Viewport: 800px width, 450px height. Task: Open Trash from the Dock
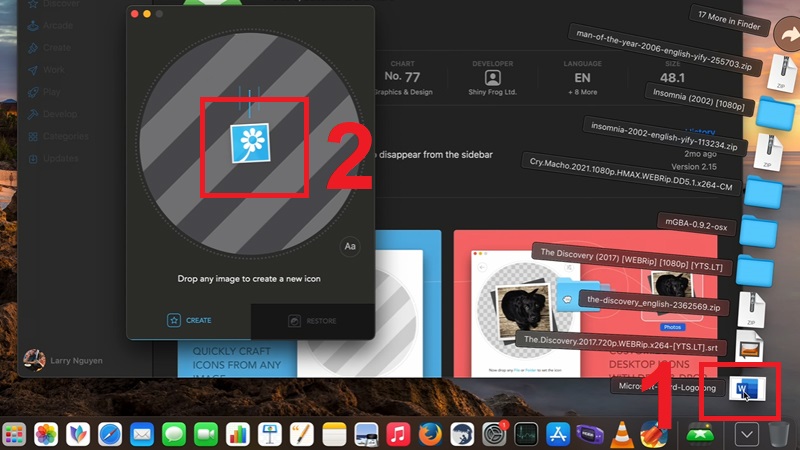(x=779, y=435)
